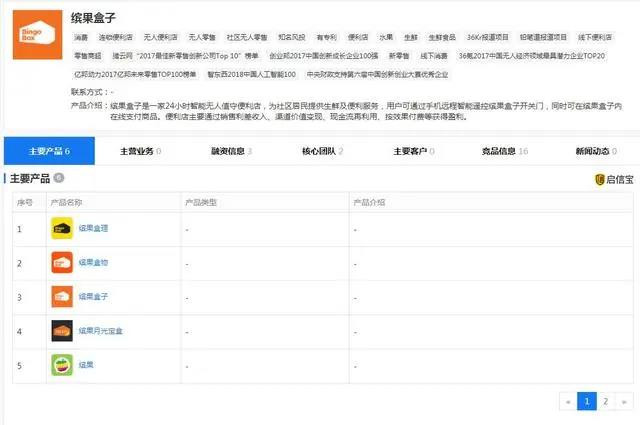The width and height of the screenshot is (640, 425).
Task: Click the 猎云网 2017最佳新零售创新公司Top 10 tag
Action: click(185, 56)
